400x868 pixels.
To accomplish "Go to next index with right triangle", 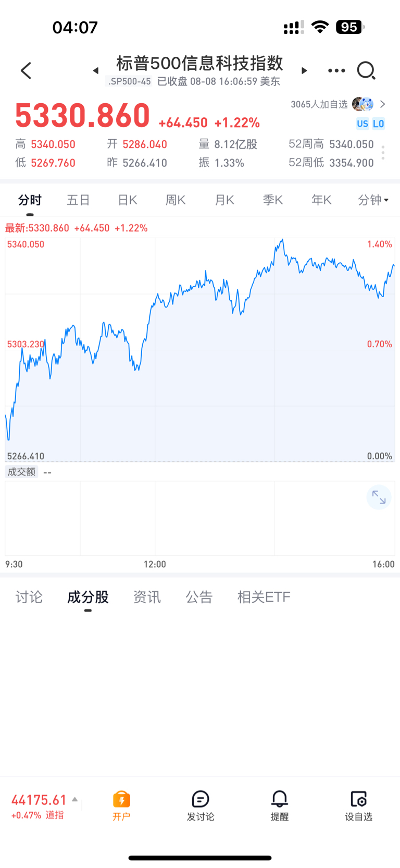I will point(304,70).
